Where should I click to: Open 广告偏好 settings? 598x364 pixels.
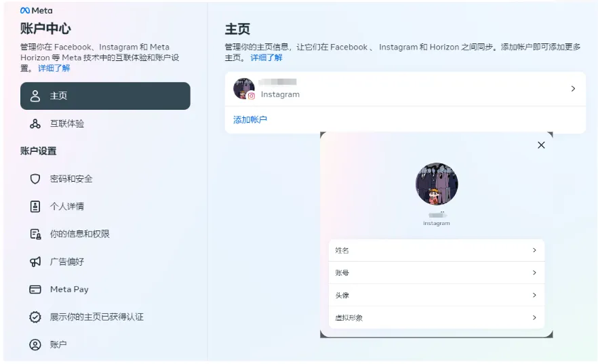(x=105, y=262)
